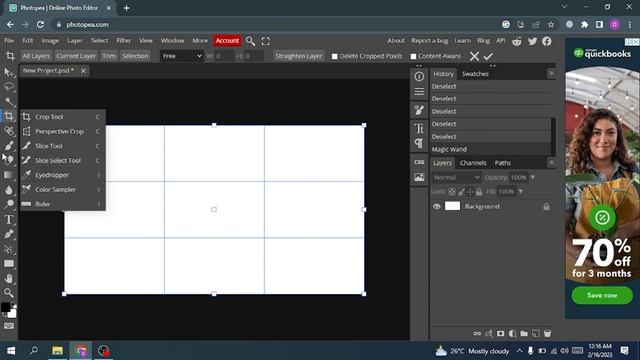The width and height of the screenshot is (640, 360).
Task: Click the foreground color swatch
Action: click(5, 307)
